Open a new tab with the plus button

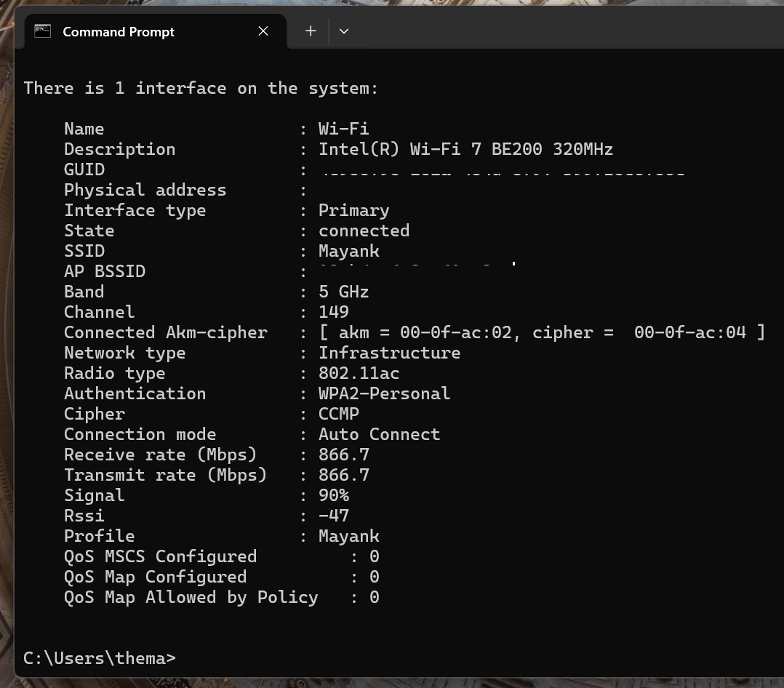pyautogui.click(x=310, y=31)
